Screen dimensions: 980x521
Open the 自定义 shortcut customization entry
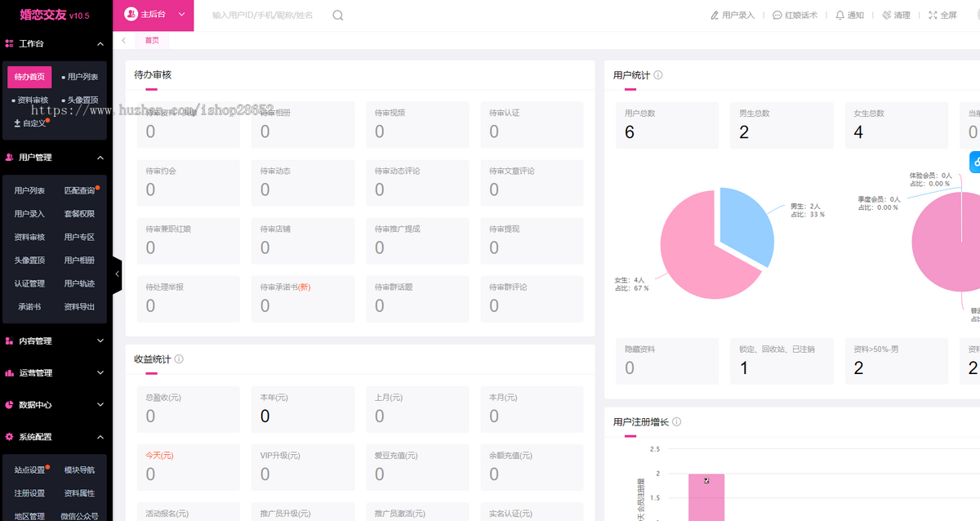coord(30,123)
